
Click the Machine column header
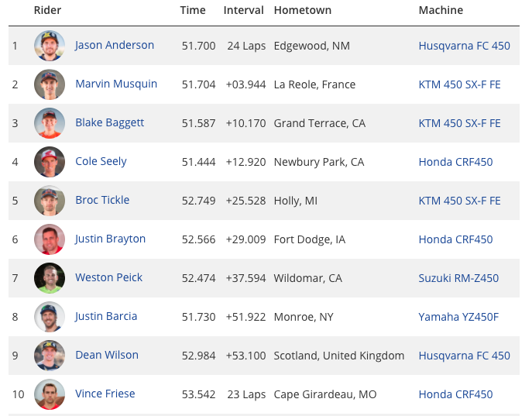pos(441,10)
